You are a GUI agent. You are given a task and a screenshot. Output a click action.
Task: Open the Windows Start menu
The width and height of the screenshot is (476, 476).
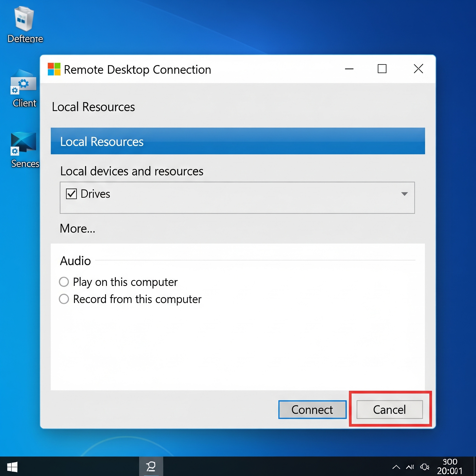tap(12, 466)
